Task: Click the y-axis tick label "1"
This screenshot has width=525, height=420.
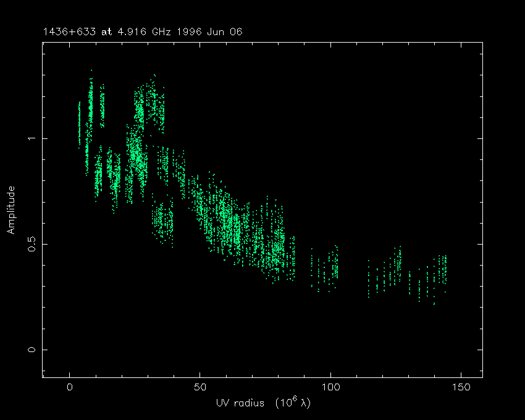Action: [x=31, y=138]
